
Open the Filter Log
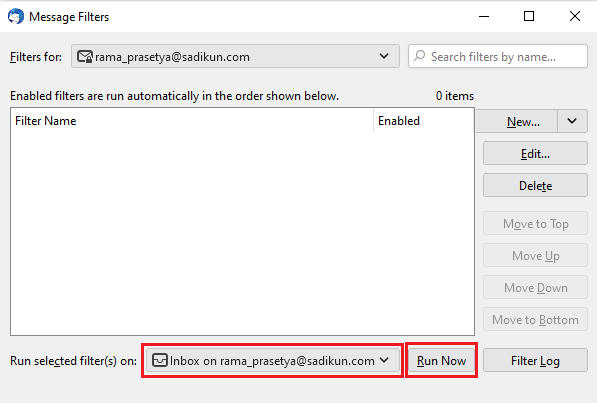point(535,360)
